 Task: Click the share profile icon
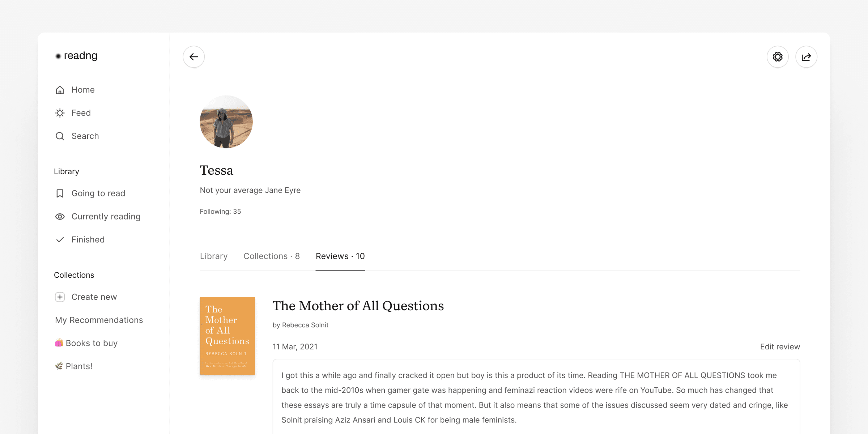(x=806, y=57)
